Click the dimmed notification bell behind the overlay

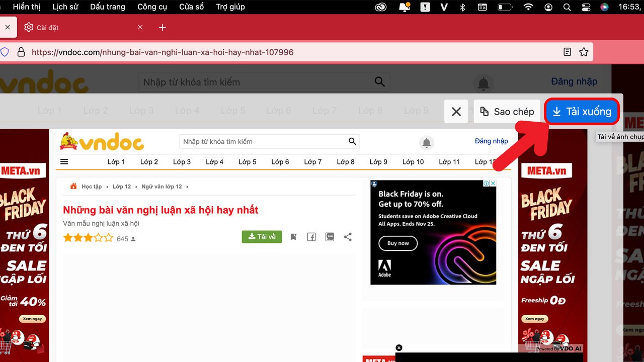point(484,84)
